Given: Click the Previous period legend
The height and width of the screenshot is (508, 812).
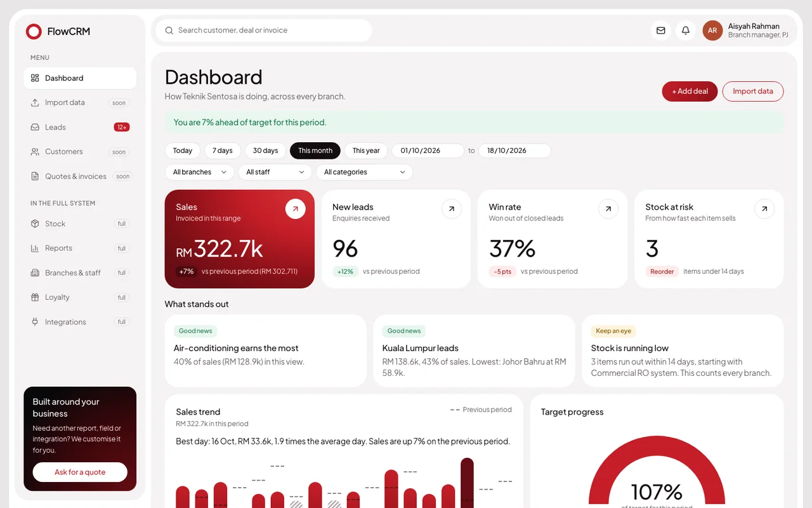Looking at the screenshot, I should (481, 410).
